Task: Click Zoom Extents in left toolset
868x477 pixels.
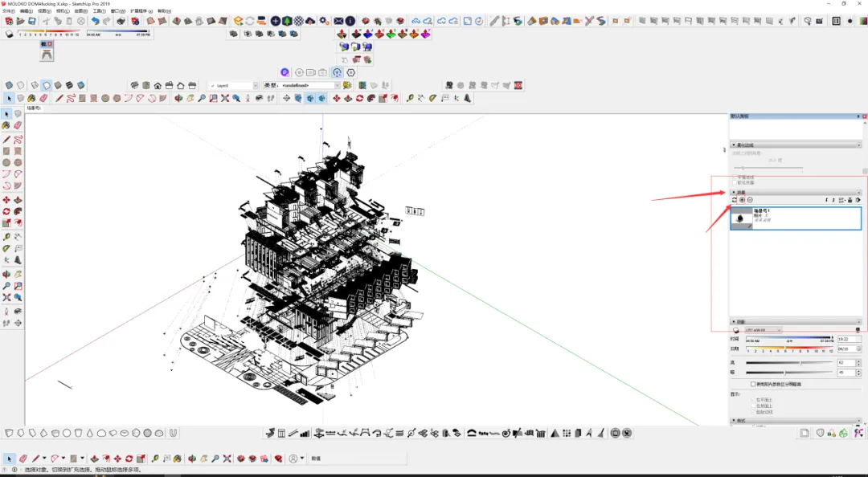Action: pyautogui.click(x=6, y=298)
